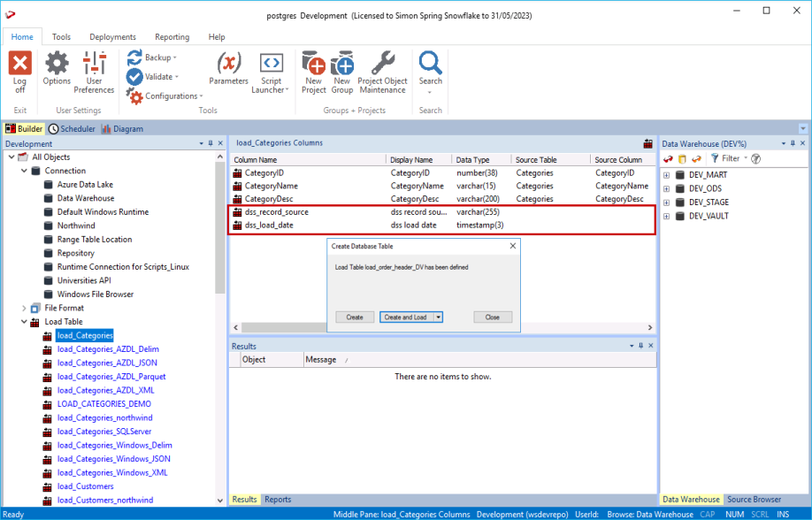Click the first red icon in Data Warehouse toolbar
This screenshot has height=520, width=812.
coord(668,159)
